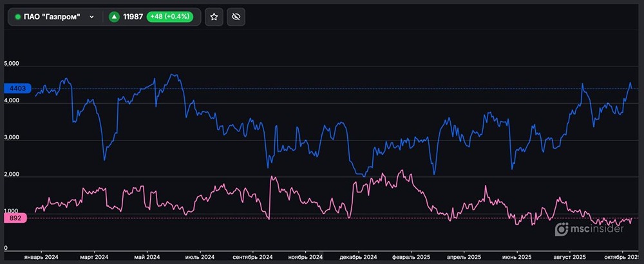The height and width of the screenshot is (264, 644).
Task: Select май 2024 on the time axis
Action: 147,256
